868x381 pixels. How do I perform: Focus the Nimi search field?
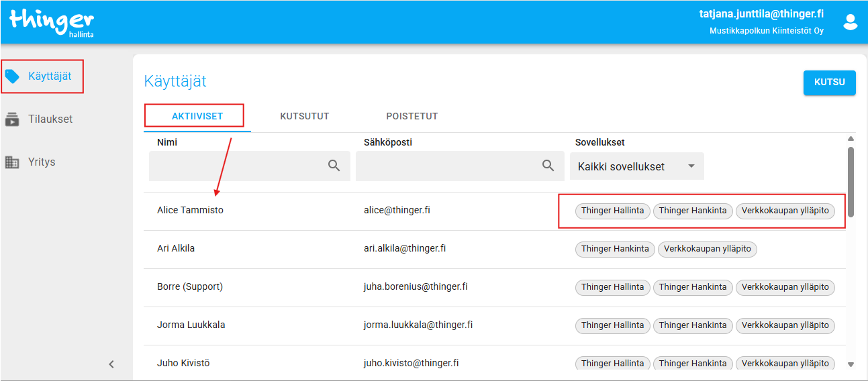point(250,166)
